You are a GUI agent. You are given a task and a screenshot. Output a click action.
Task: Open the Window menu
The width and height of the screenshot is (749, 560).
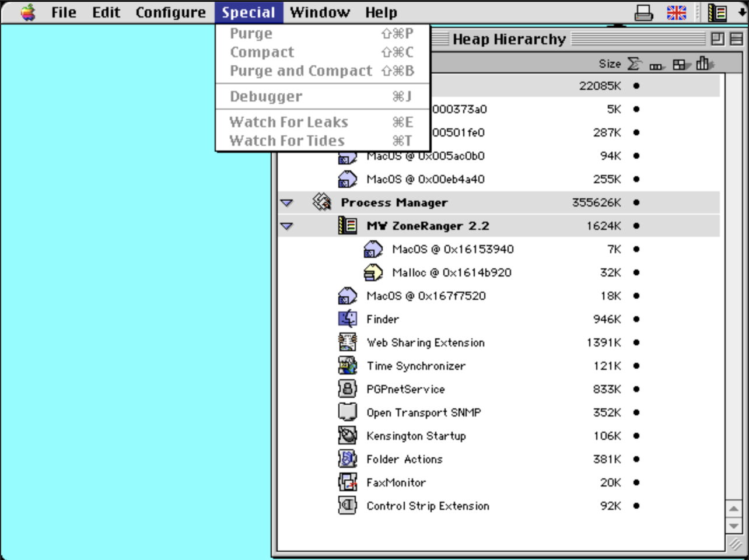(x=320, y=12)
